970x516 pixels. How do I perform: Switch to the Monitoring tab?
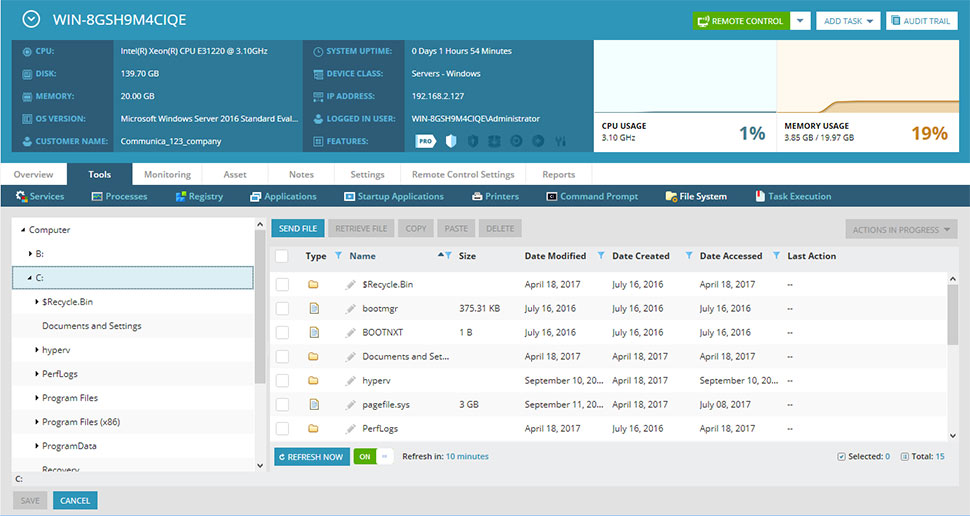(167, 174)
